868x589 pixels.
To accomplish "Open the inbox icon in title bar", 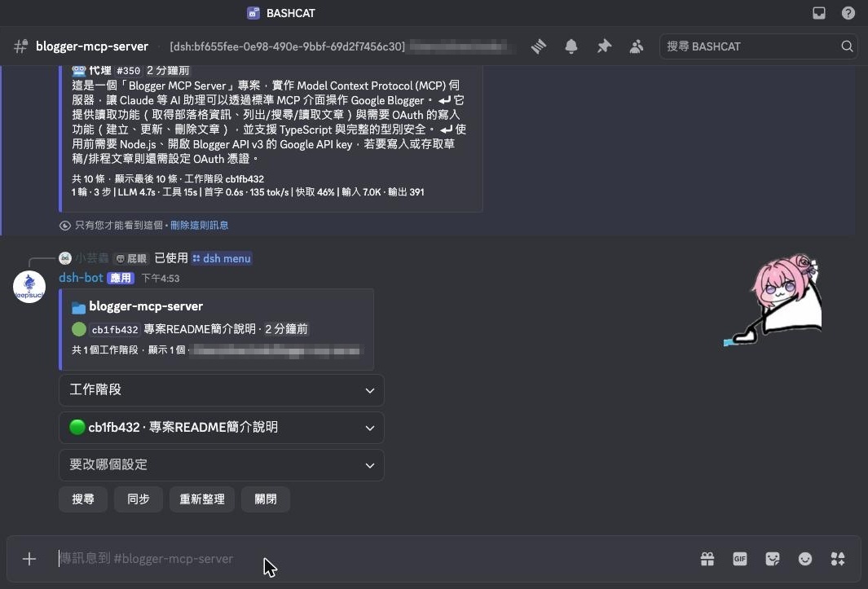I will [x=819, y=13].
